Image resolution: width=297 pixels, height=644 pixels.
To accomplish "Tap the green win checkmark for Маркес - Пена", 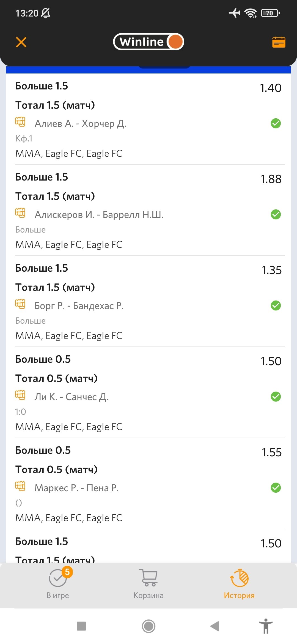I will tap(276, 488).
